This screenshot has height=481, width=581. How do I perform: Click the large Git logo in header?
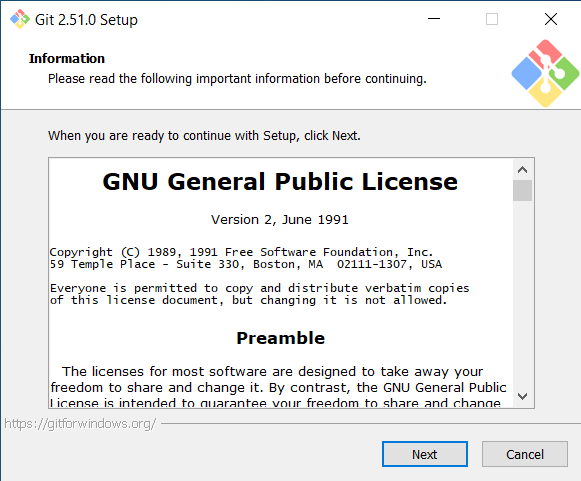(545, 73)
